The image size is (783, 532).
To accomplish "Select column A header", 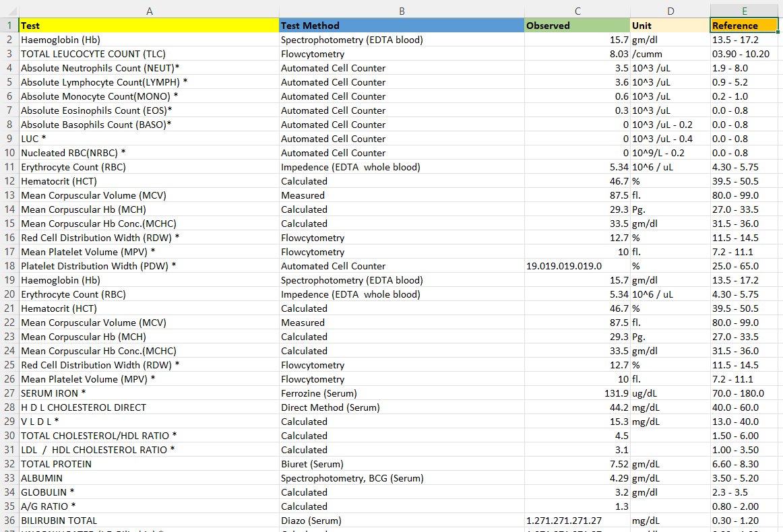I will pos(150,11).
